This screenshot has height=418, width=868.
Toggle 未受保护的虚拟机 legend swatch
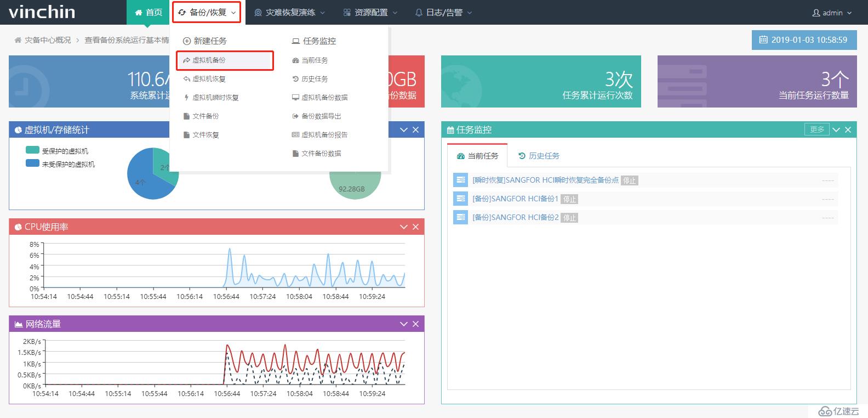pyautogui.click(x=32, y=163)
